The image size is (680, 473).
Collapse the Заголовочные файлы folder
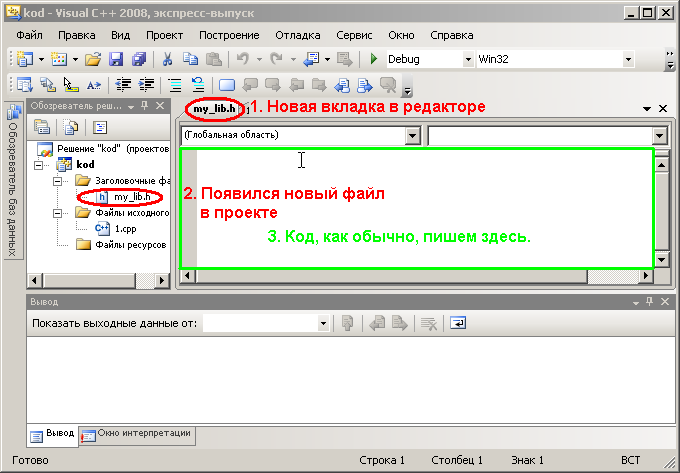click(57, 181)
